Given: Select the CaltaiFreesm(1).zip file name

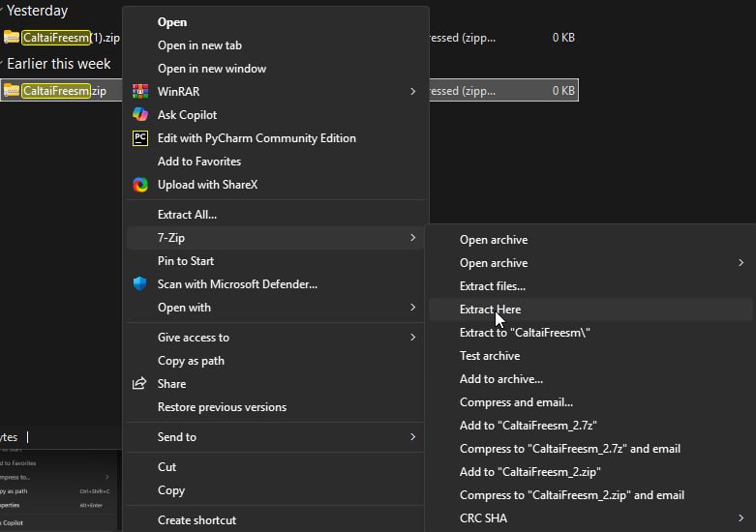Looking at the screenshot, I should (71, 38).
